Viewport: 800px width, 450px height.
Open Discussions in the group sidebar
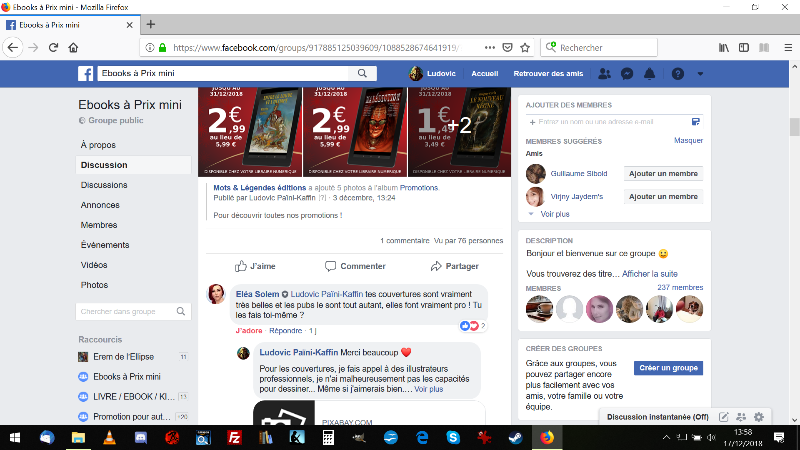click(104, 185)
